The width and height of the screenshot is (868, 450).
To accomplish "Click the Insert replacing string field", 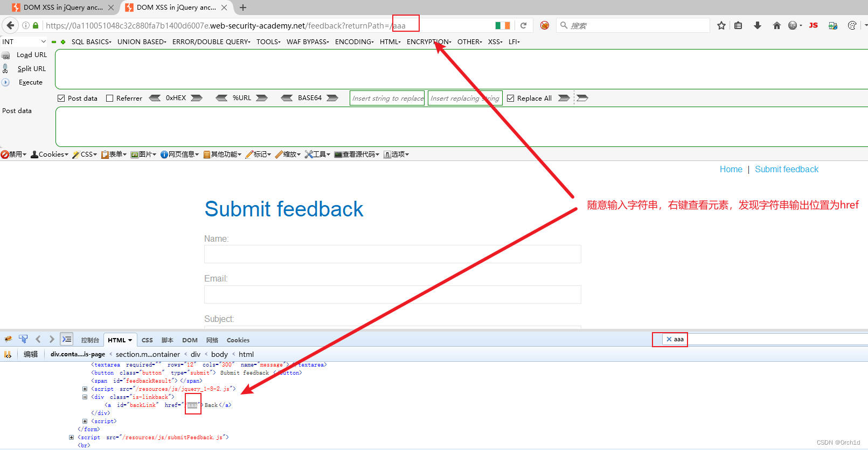I will (x=465, y=98).
